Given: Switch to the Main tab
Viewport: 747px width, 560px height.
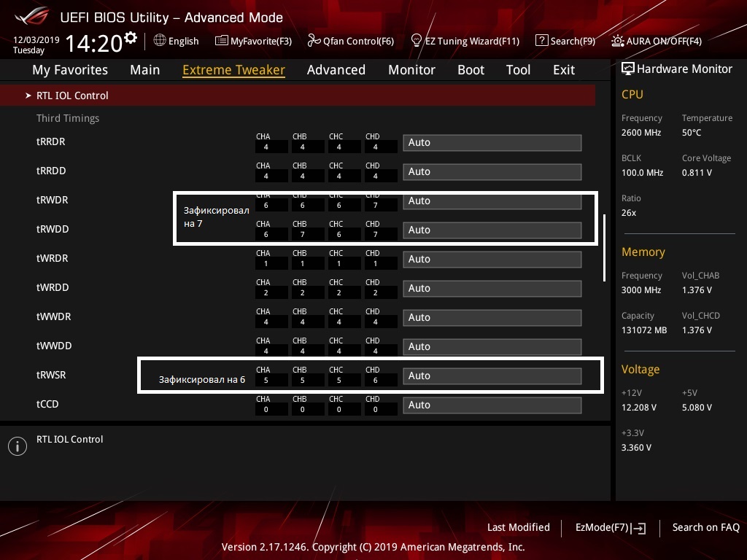Looking at the screenshot, I should click(145, 70).
